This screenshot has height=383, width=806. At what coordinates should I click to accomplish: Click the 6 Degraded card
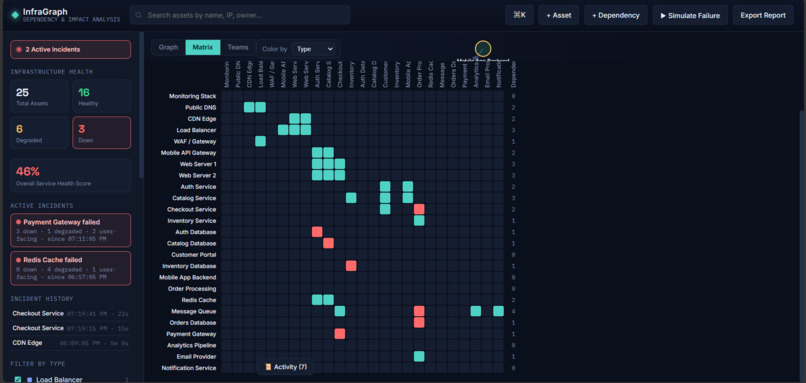point(39,133)
